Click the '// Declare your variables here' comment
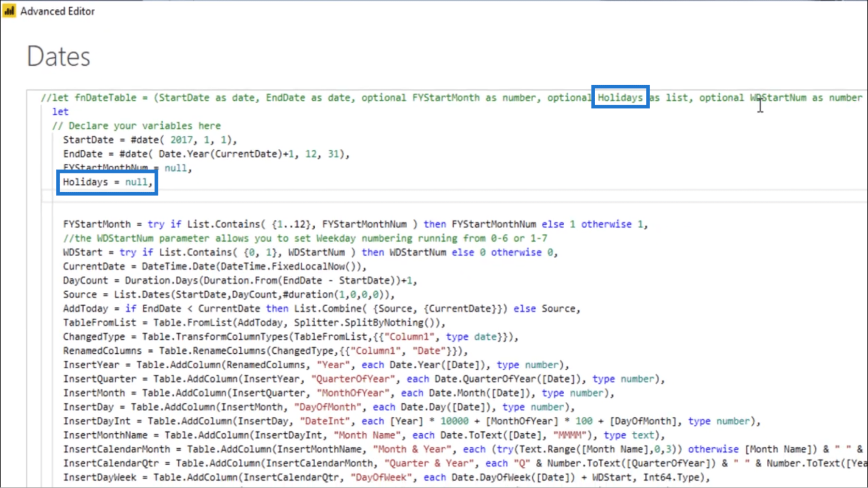The height and width of the screenshot is (488, 868). (136, 126)
